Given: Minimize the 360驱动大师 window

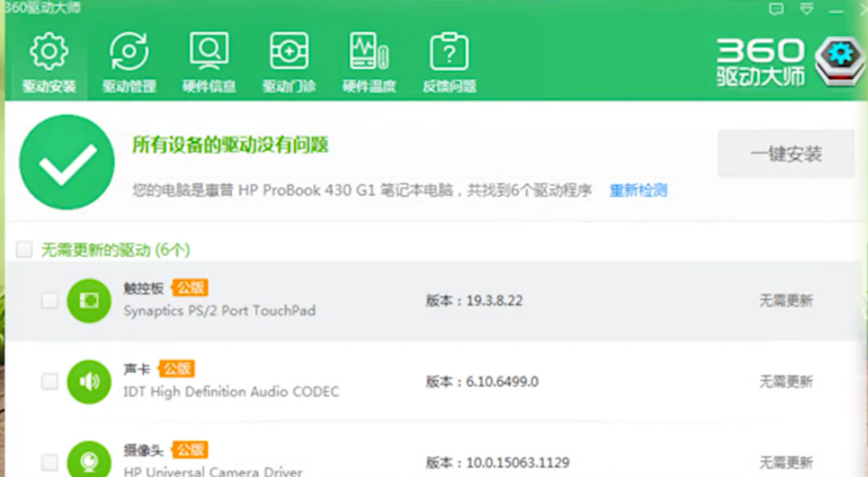Looking at the screenshot, I should point(836,10).
